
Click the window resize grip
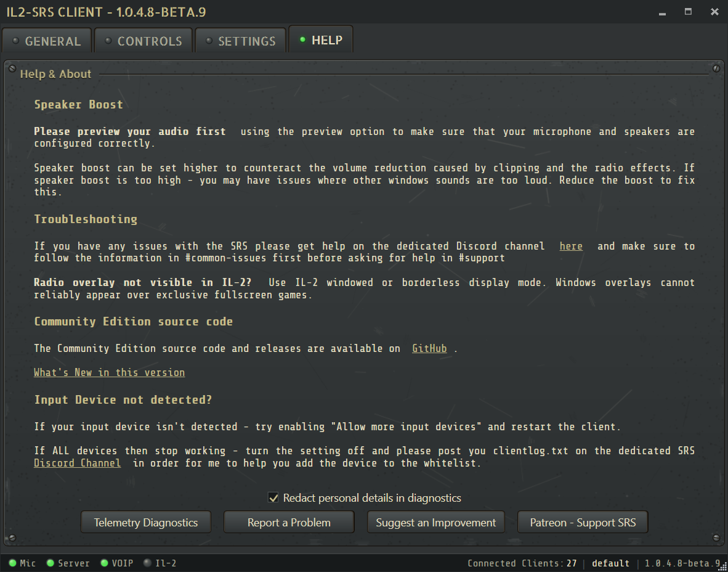(x=724, y=567)
